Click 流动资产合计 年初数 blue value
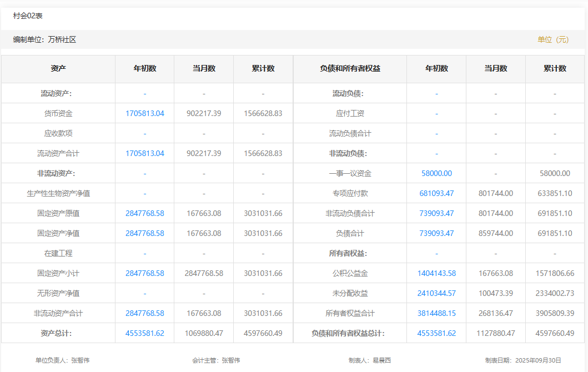The image size is (588, 372). [x=144, y=153]
